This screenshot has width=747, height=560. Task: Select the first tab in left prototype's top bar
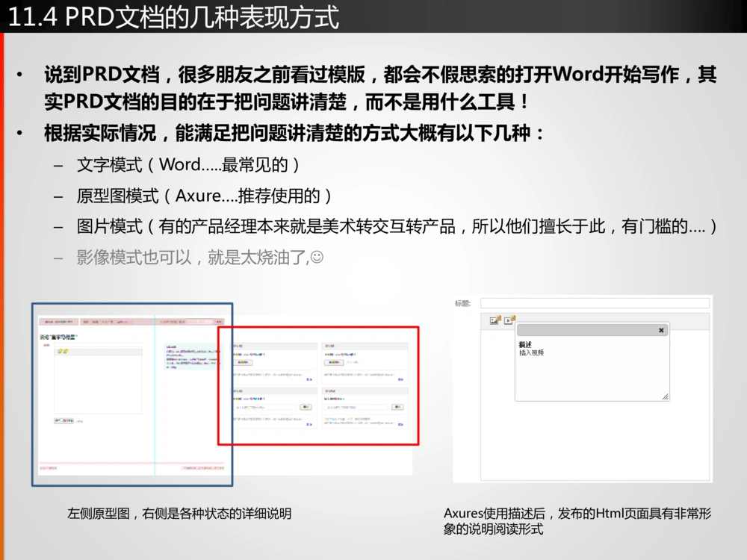58,322
